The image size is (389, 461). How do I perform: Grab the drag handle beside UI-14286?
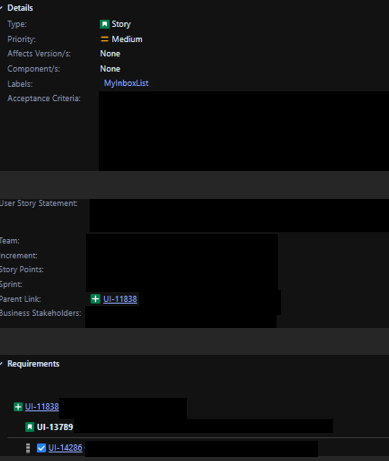28,448
